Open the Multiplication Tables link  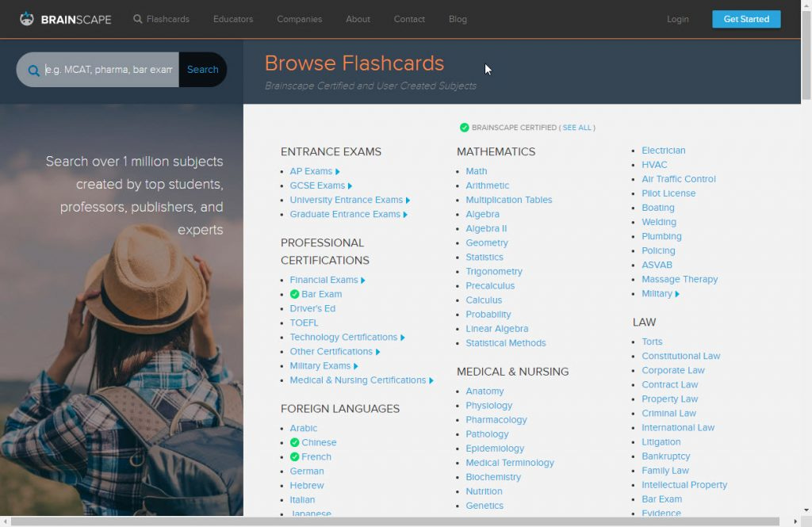508,200
